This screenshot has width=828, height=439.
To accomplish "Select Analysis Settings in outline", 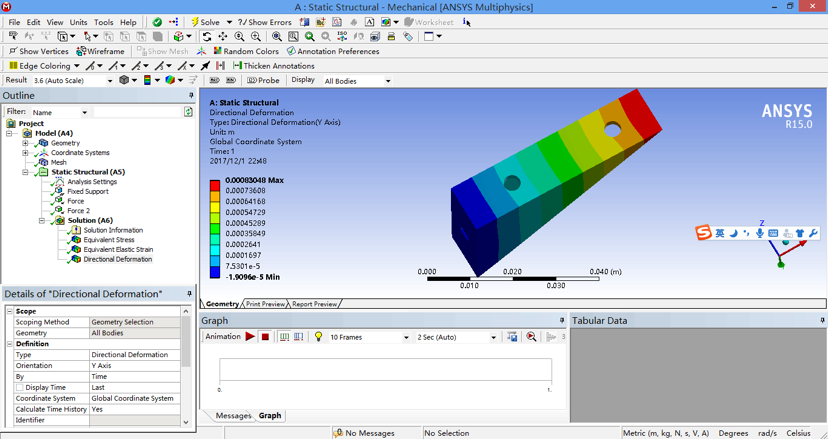I will (92, 182).
